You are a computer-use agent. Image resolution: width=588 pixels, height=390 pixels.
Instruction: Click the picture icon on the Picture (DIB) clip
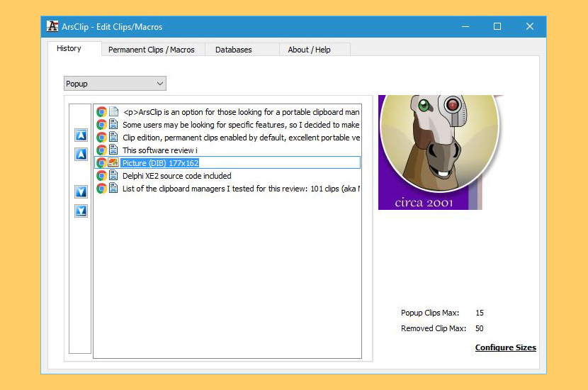[x=113, y=163]
